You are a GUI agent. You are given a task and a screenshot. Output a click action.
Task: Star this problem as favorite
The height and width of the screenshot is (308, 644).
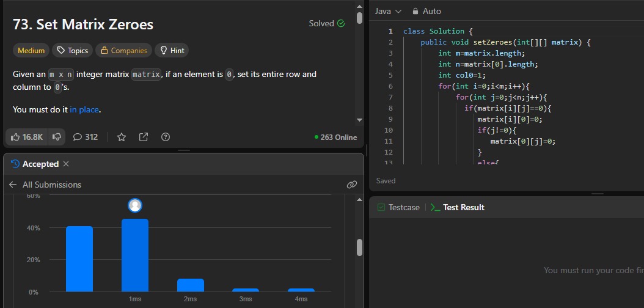pos(122,137)
